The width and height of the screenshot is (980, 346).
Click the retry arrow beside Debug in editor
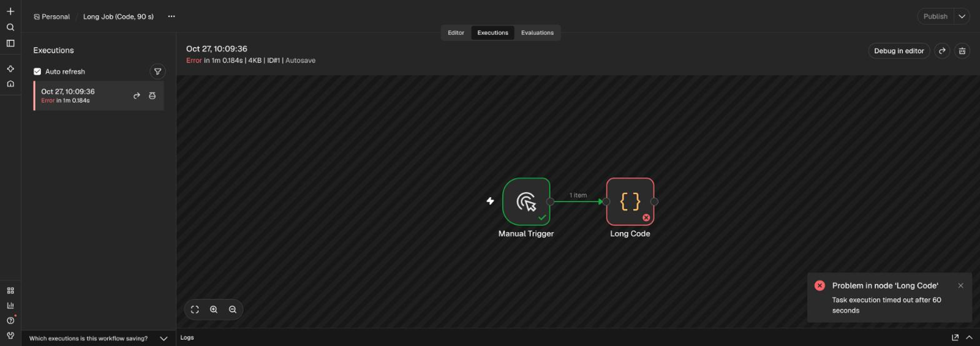942,51
